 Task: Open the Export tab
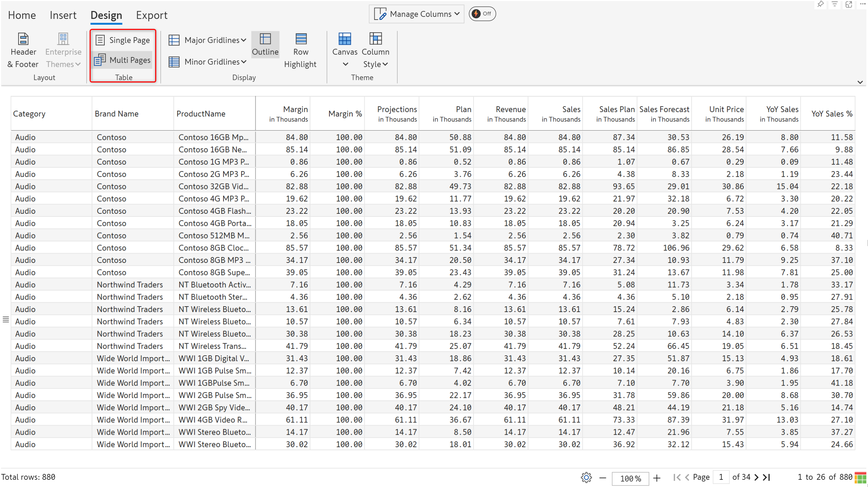pyautogui.click(x=151, y=15)
